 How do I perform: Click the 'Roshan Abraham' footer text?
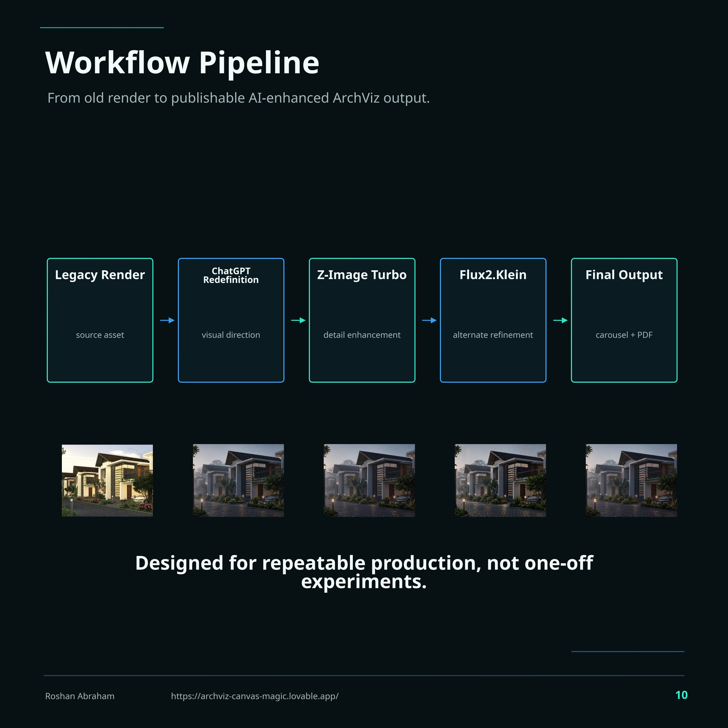pos(80,696)
